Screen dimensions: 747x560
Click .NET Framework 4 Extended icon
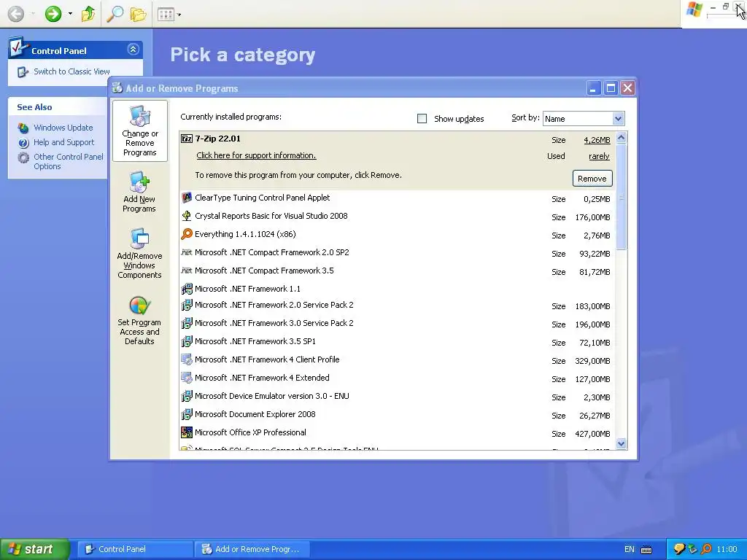[x=187, y=378]
